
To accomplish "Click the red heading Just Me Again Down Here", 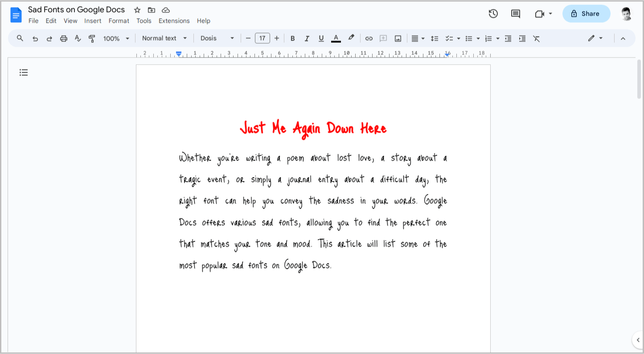I will tap(313, 129).
